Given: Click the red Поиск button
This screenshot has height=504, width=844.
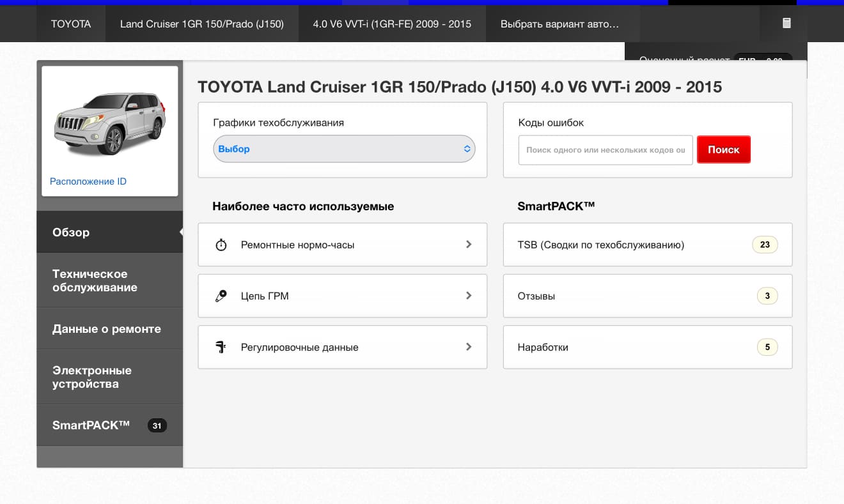Looking at the screenshot, I should coord(724,149).
